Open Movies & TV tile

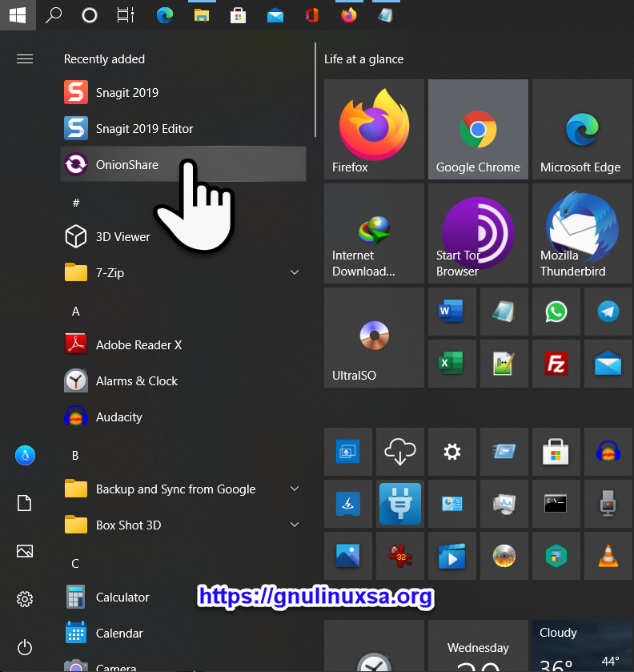[452, 556]
